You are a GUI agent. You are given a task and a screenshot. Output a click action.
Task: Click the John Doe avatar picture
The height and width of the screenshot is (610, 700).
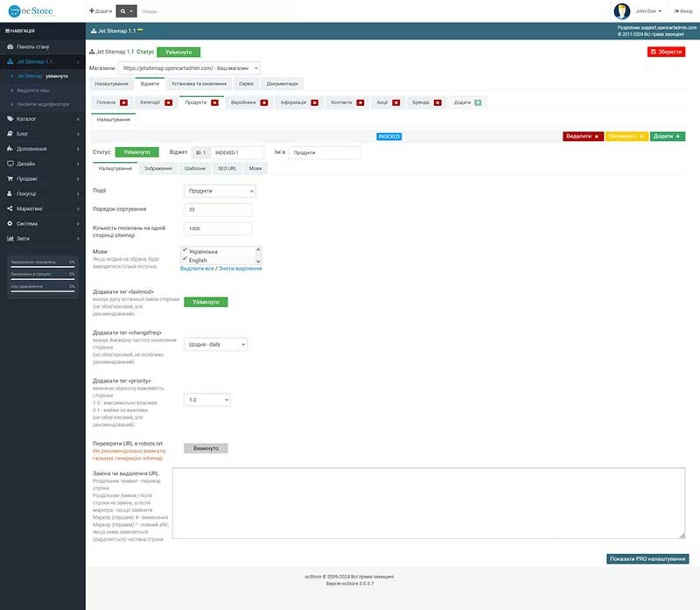pyautogui.click(x=622, y=11)
